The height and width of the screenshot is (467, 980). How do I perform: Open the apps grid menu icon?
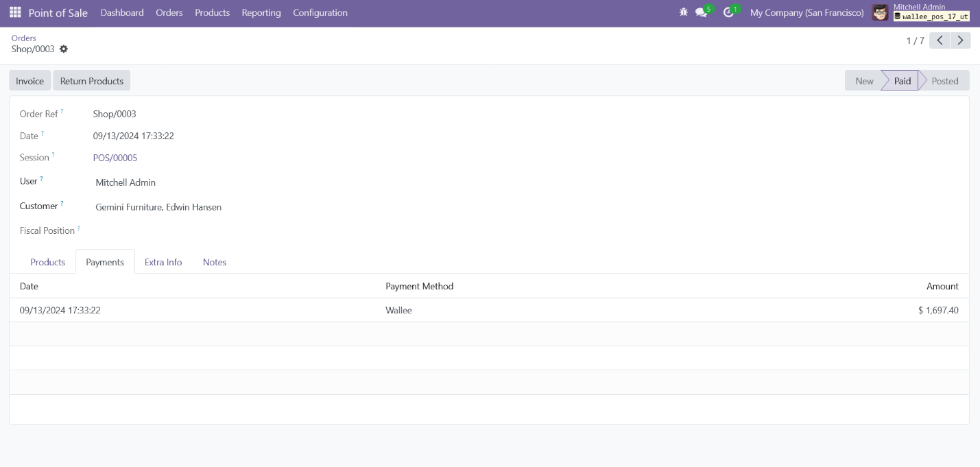click(x=15, y=12)
